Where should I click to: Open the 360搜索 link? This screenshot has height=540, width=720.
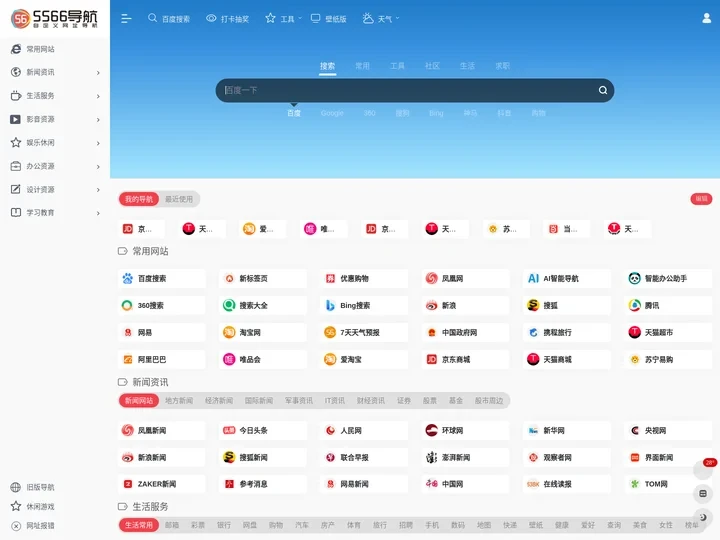pyautogui.click(x=161, y=305)
